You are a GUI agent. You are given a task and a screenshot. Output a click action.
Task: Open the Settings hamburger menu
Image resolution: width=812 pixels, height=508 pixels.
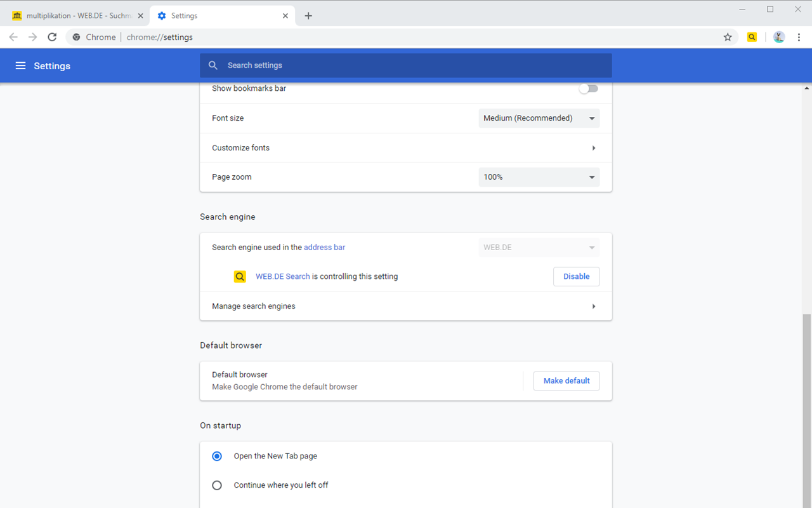click(x=20, y=65)
